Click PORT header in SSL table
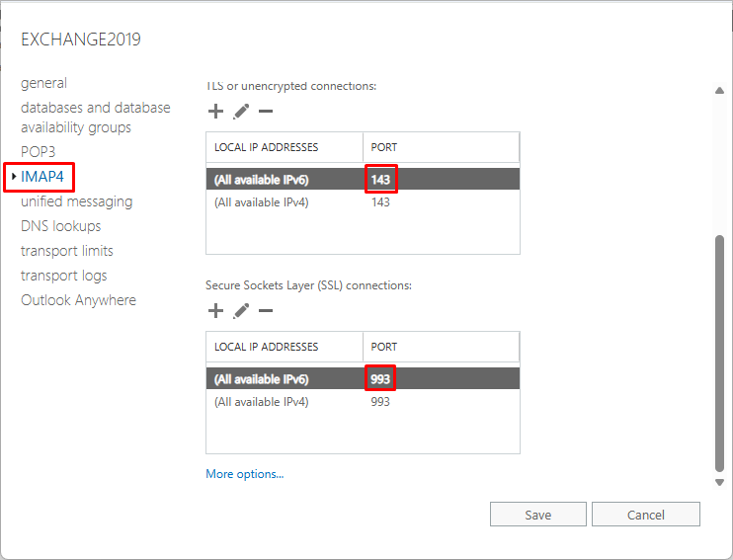Viewport: 733px width, 560px height. pos(441,347)
